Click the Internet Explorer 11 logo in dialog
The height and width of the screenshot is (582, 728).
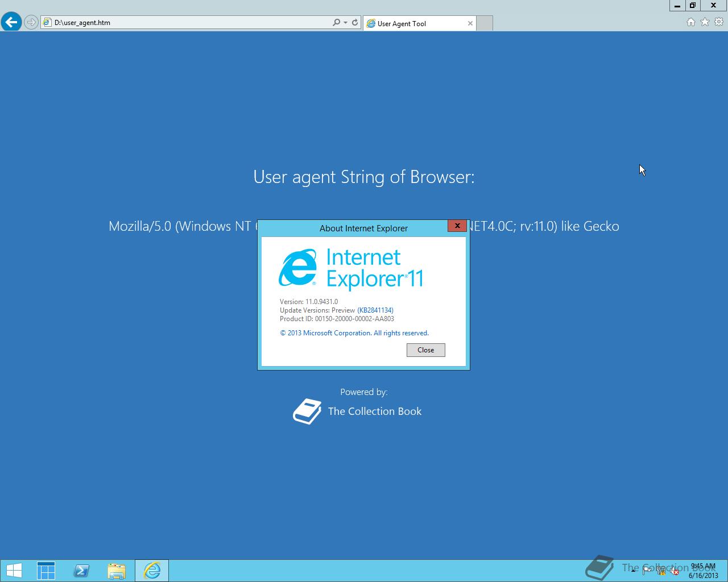(x=351, y=269)
